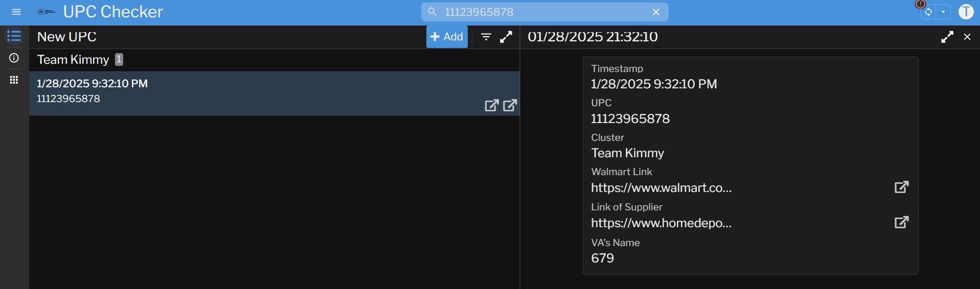Viewport: 980px width, 289px height.
Task: Clear the search field text
Action: click(656, 12)
